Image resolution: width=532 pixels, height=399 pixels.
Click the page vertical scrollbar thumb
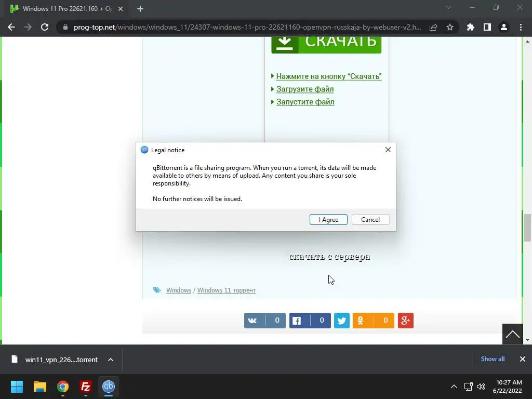point(527,228)
